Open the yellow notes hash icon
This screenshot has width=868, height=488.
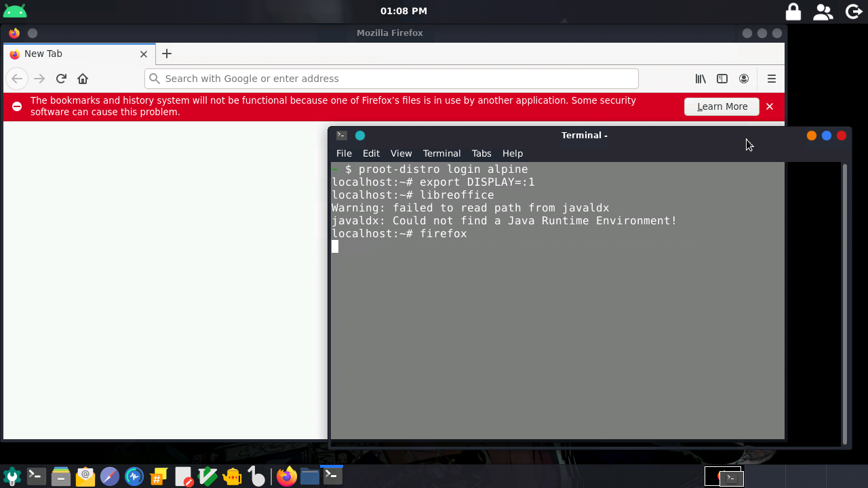(159, 476)
